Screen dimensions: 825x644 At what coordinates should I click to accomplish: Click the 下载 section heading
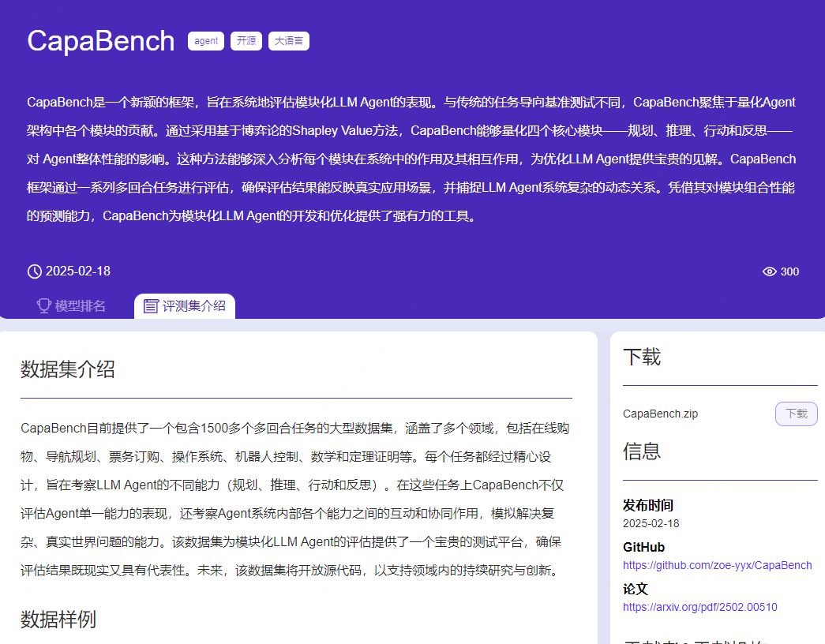click(x=642, y=357)
